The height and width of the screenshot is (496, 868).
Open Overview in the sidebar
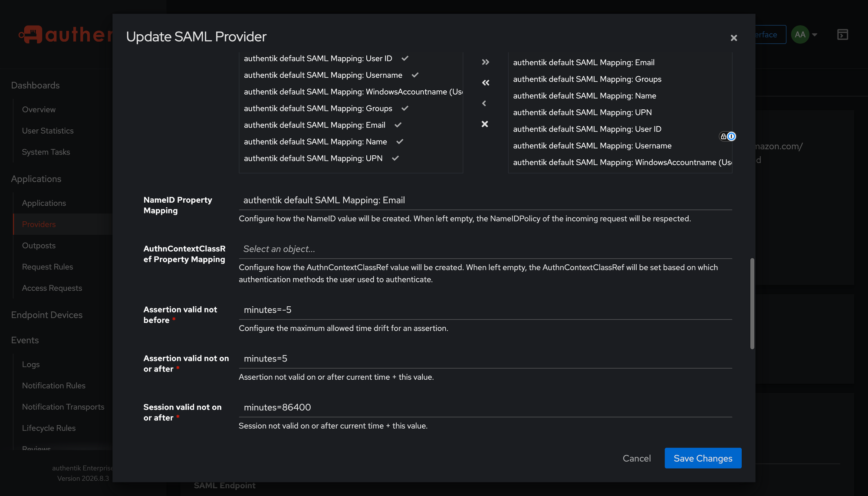[x=39, y=109]
